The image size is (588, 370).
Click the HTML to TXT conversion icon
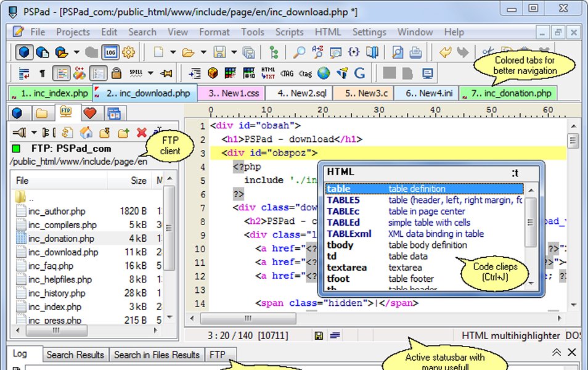(x=267, y=73)
